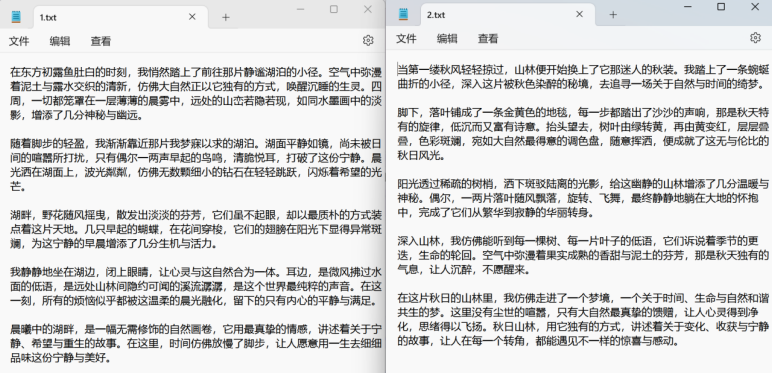Close the 1.txt window
The width and height of the screenshot is (772, 374).
[368, 9]
